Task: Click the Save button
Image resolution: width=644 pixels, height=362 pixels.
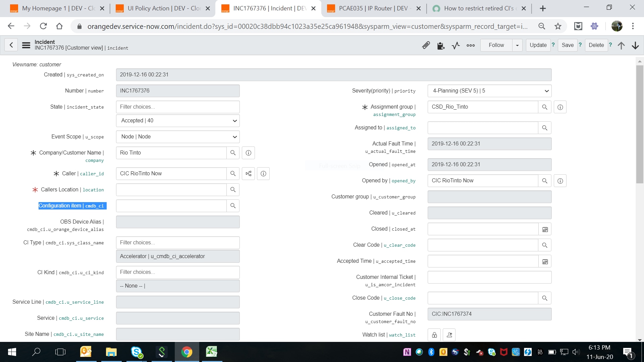Action: [568, 45]
